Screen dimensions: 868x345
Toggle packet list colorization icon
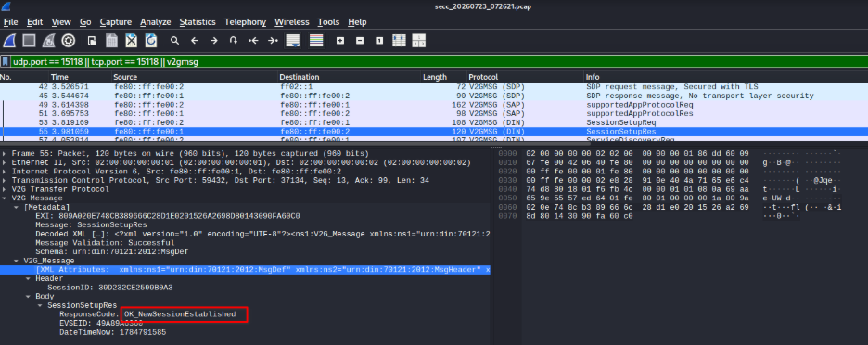[x=316, y=41]
